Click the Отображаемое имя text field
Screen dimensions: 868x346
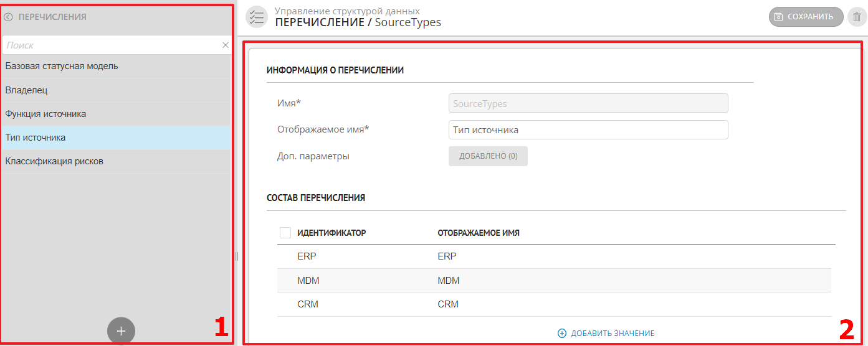click(588, 130)
